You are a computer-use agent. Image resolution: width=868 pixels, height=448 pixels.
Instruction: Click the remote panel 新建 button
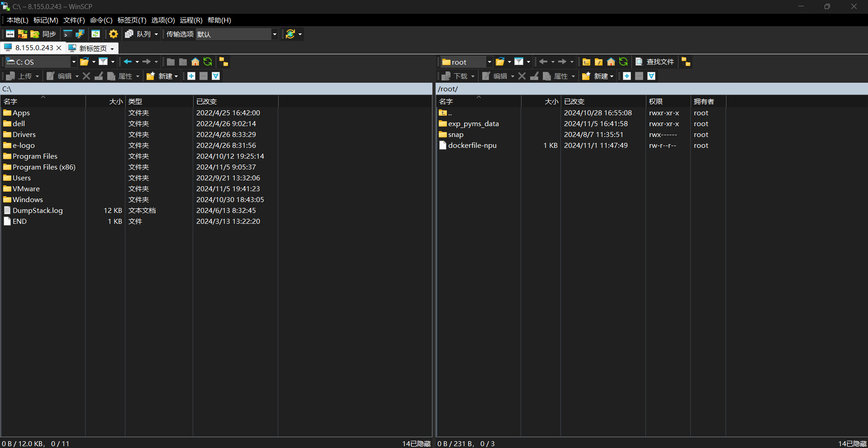coord(598,76)
